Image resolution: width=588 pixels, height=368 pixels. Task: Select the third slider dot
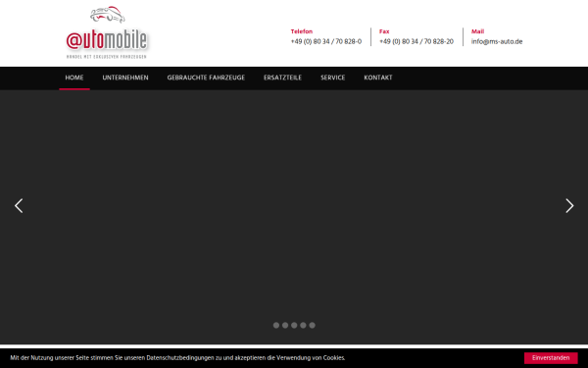[294, 325]
